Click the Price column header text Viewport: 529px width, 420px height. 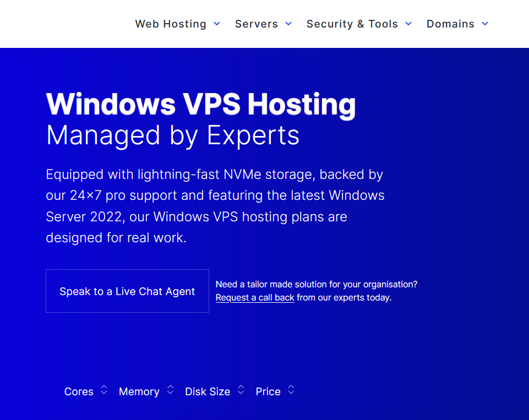(x=268, y=391)
